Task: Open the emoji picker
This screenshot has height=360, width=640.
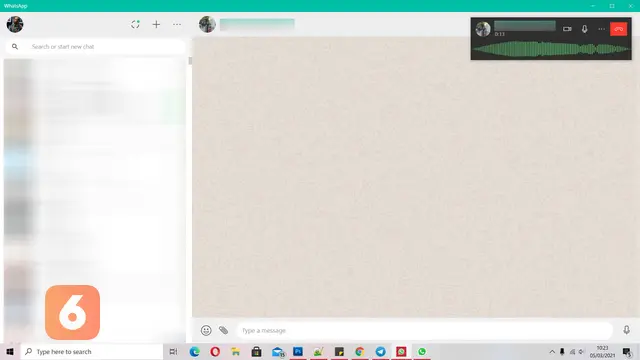Action: click(x=206, y=330)
